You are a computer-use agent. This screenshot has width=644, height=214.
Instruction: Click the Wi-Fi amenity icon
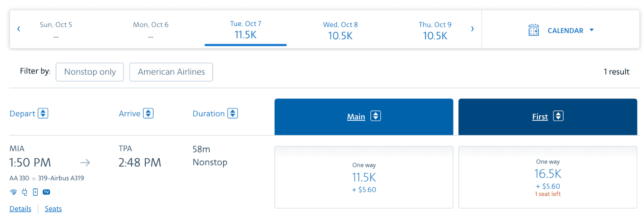pyautogui.click(x=13, y=192)
